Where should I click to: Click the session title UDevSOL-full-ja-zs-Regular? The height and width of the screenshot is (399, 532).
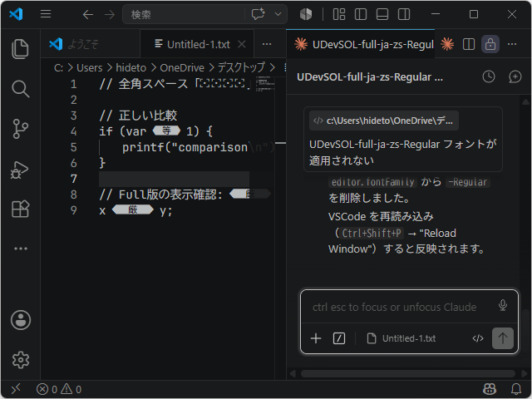point(369,77)
